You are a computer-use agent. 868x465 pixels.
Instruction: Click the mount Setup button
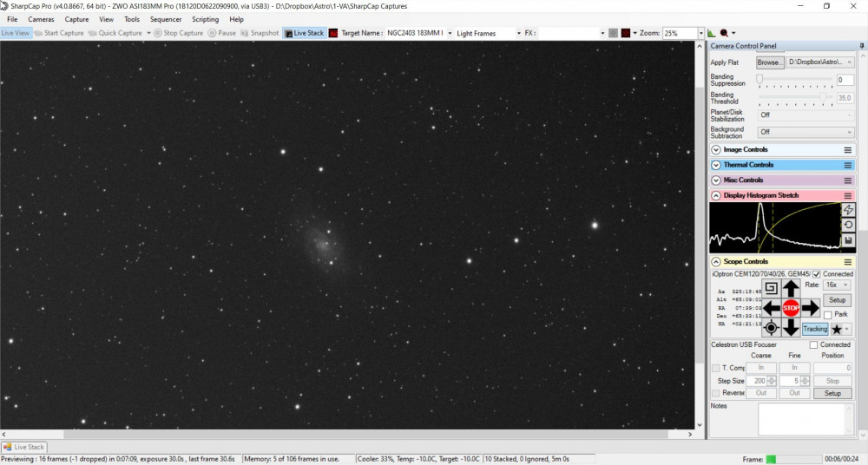(x=837, y=300)
